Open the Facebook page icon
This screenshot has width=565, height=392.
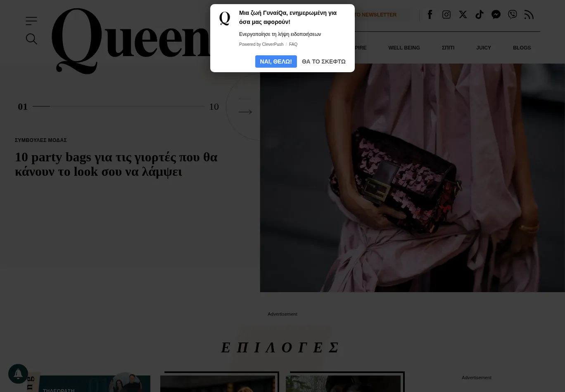pyautogui.click(x=430, y=14)
